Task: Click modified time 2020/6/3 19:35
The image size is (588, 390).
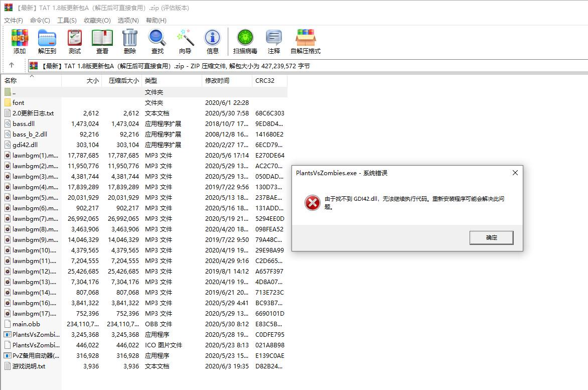Action: coord(227,365)
